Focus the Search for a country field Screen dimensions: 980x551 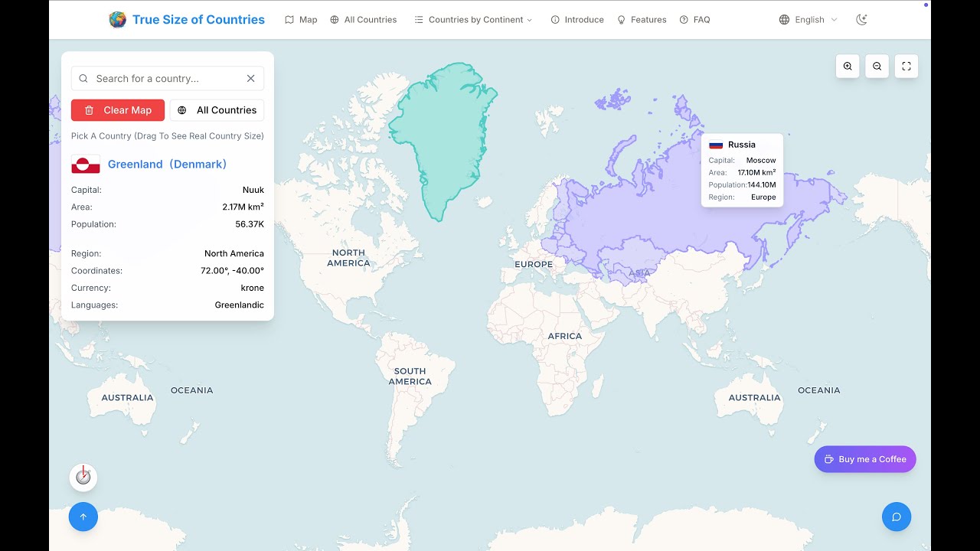coord(168,78)
